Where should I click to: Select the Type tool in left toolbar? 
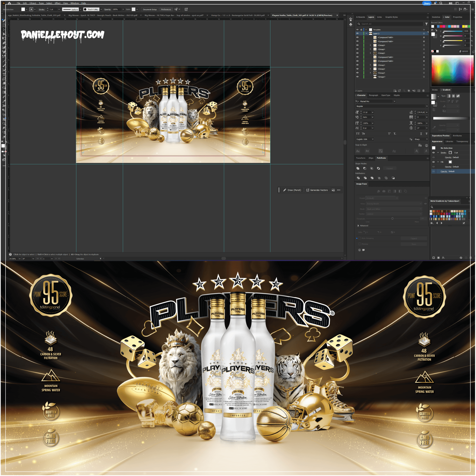click(x=4, y=75)
